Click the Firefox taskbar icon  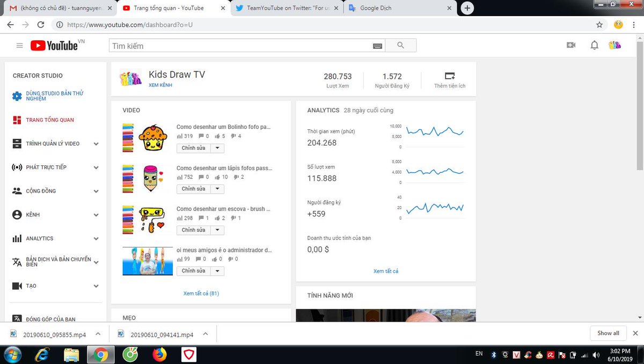point(159,354)
